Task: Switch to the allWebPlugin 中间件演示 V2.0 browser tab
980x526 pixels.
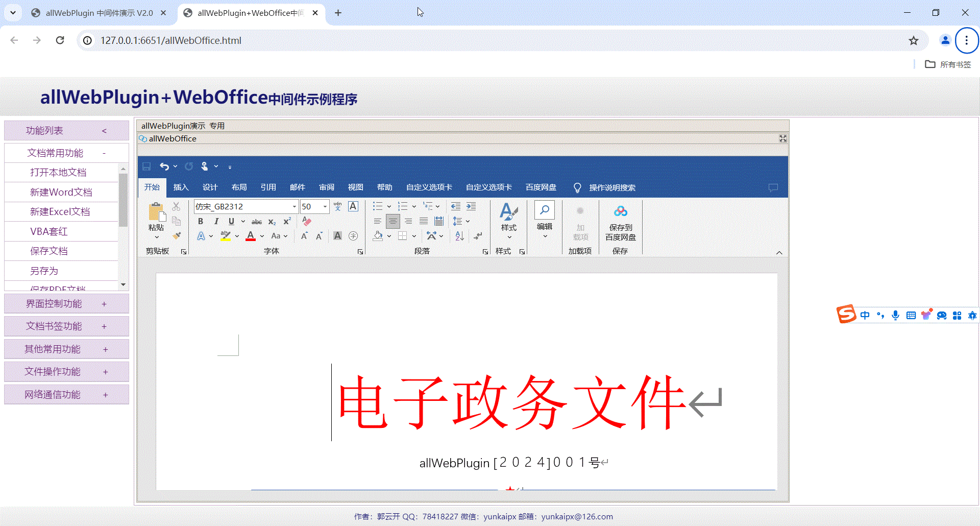Action: 99,13
